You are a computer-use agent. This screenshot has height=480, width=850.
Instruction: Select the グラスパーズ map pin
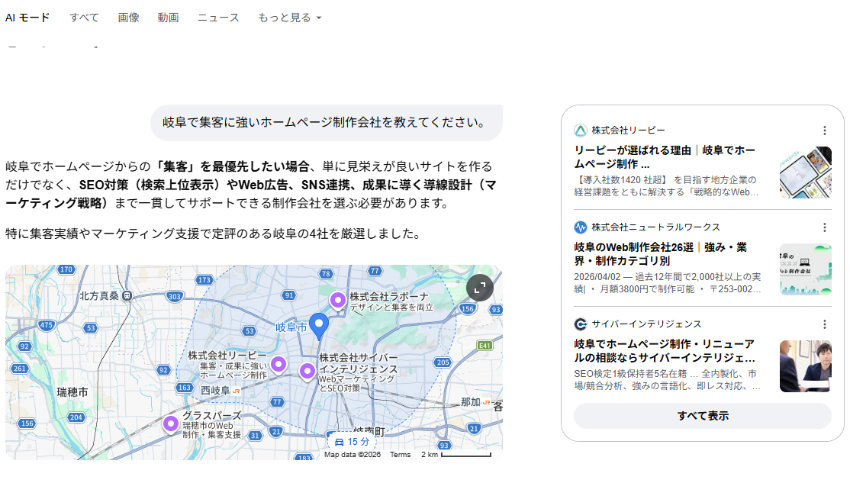pyautogui.click(x=171, y=424)
